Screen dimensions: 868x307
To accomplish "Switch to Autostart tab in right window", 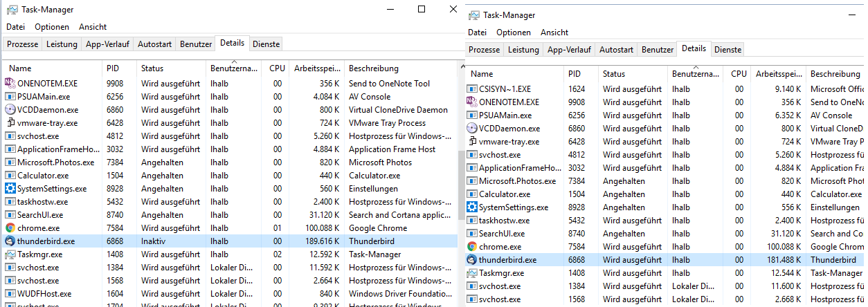I will (x=616, y=49).
